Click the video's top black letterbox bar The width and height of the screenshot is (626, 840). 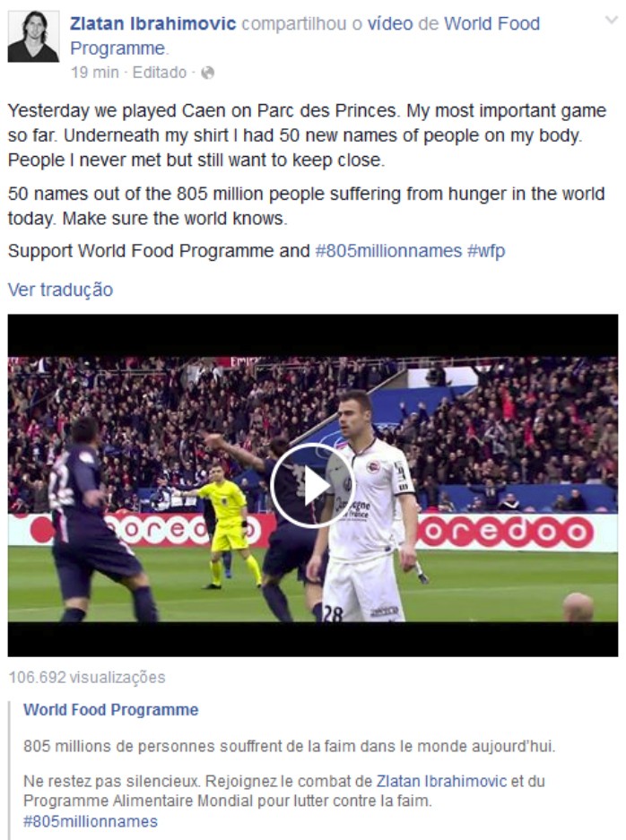pyautogui.click(x=312, y=335)
